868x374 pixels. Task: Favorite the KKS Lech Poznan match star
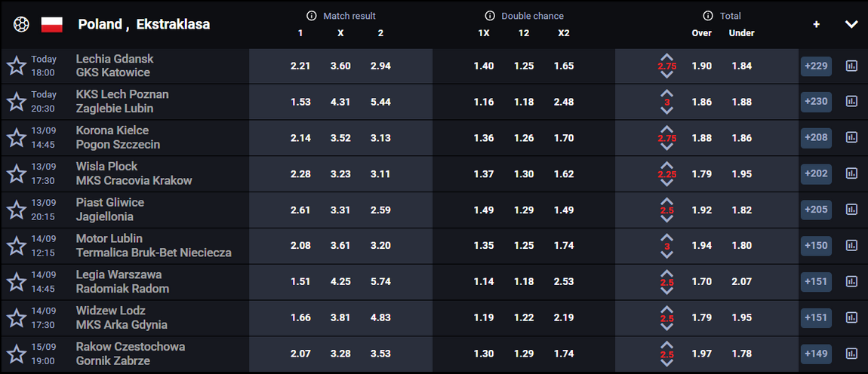point(16,102)
